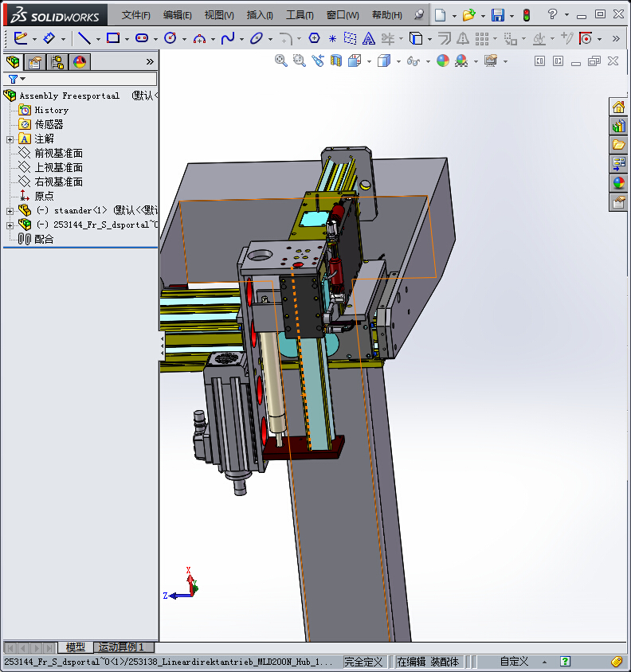
Task: Open the 工具(T) menu
Action: tap(300, 15)
